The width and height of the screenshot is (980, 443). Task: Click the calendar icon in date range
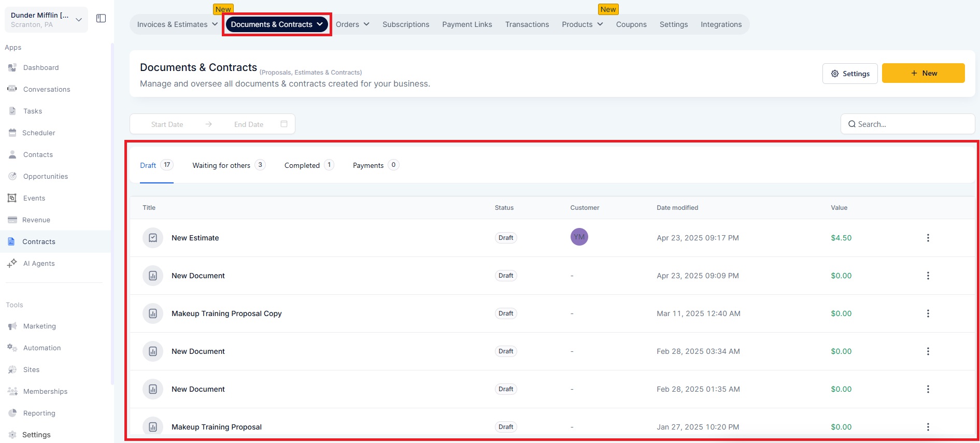pyautogui.click(x=284, y=124)
